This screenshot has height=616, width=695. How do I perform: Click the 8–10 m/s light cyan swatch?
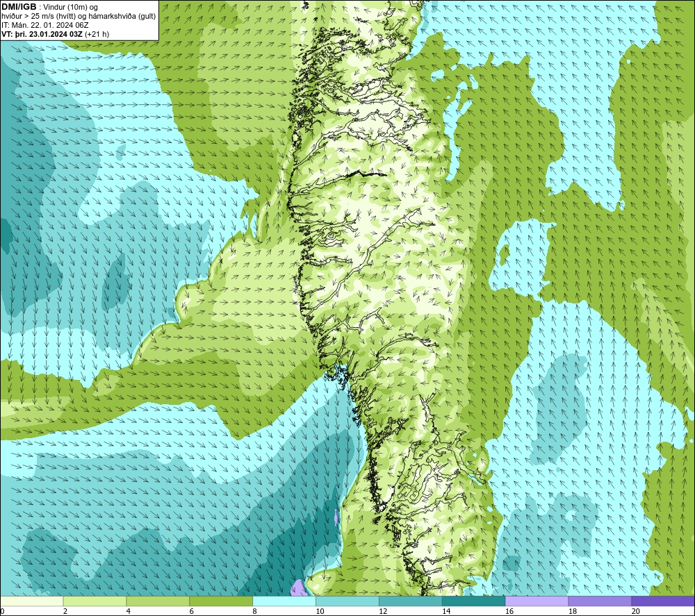point(284,601)
